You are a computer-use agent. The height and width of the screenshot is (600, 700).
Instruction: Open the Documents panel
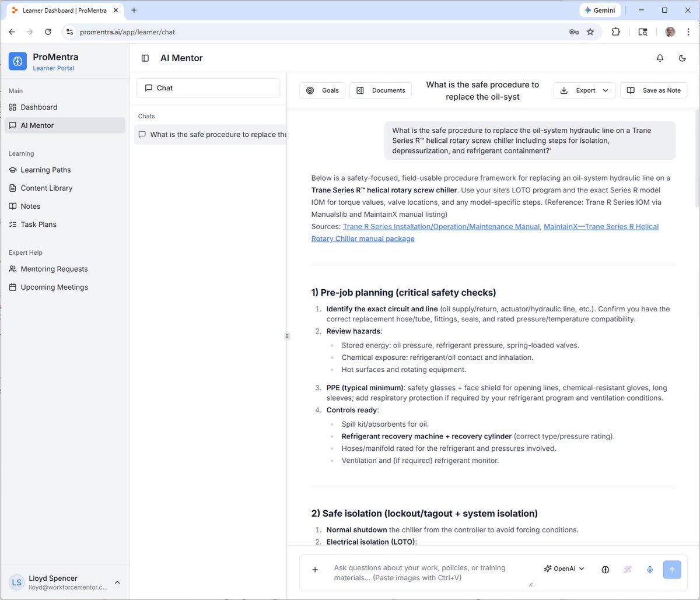click(380, 90)
